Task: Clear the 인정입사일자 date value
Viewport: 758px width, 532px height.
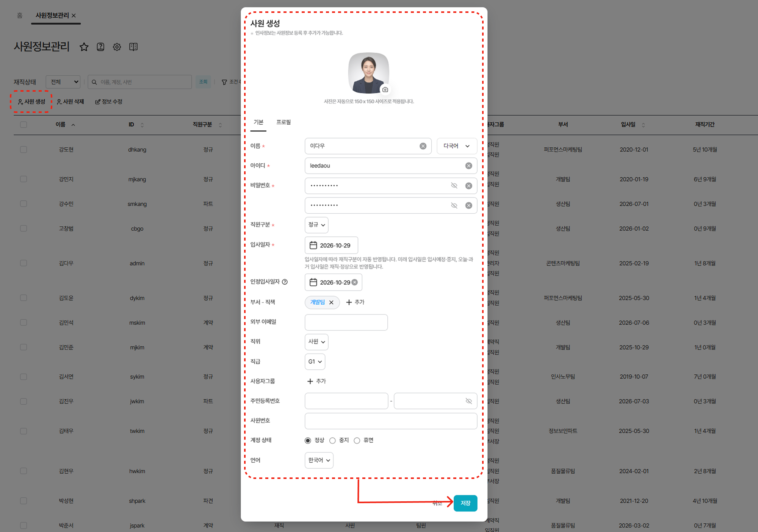Action: (355, 282)
